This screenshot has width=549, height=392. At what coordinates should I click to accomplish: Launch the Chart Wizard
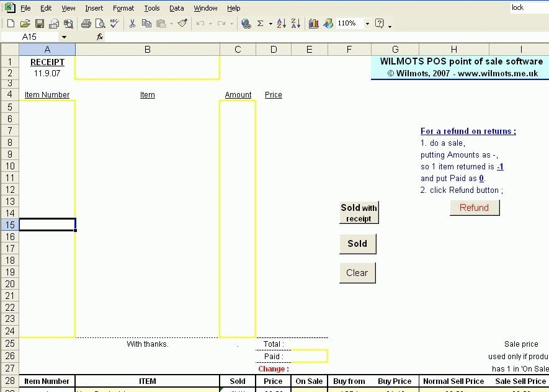point(313,24)
